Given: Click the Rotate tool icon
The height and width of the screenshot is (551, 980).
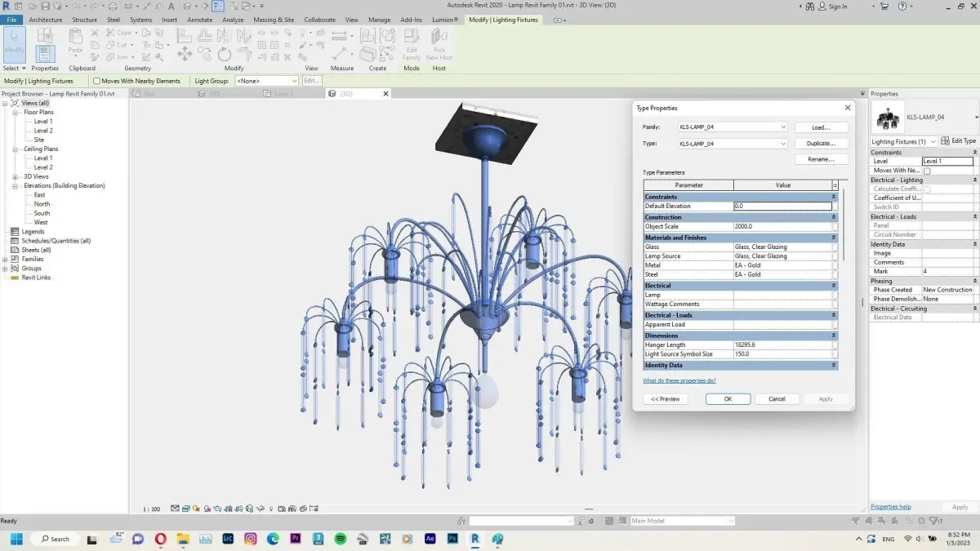Looking at the screenshot, I should pyautogui.click(x=225, y=54).
